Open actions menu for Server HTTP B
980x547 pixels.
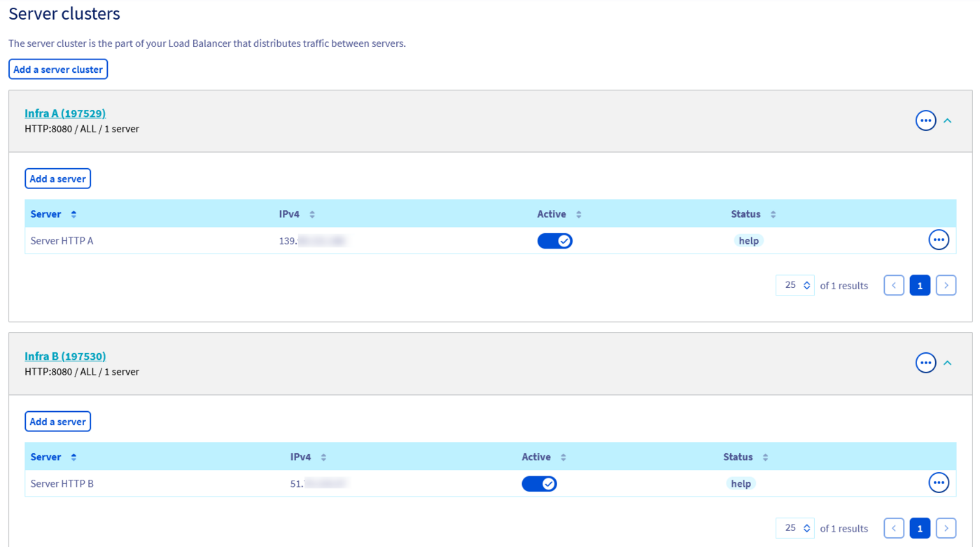click(x=938, y=483)
